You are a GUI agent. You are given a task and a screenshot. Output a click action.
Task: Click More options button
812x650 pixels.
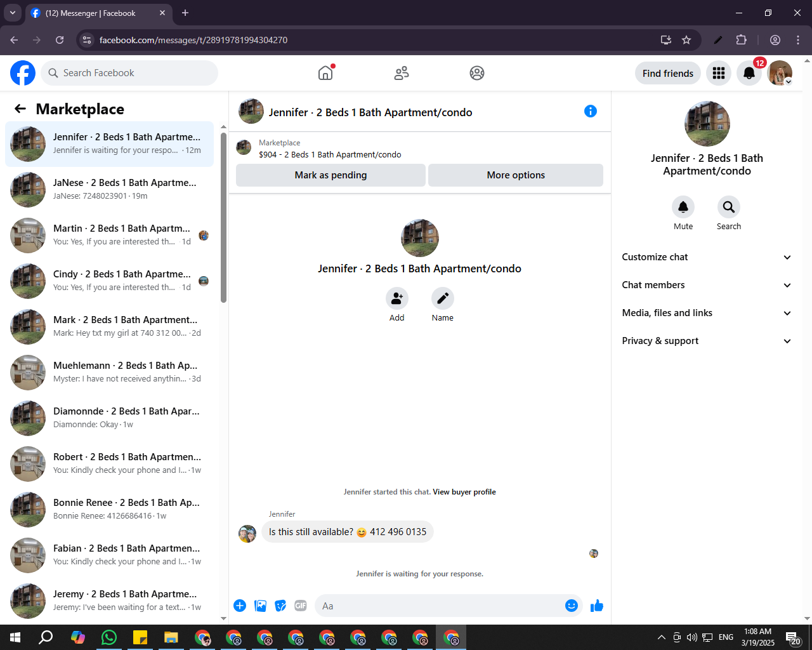(x=516, y=175)
